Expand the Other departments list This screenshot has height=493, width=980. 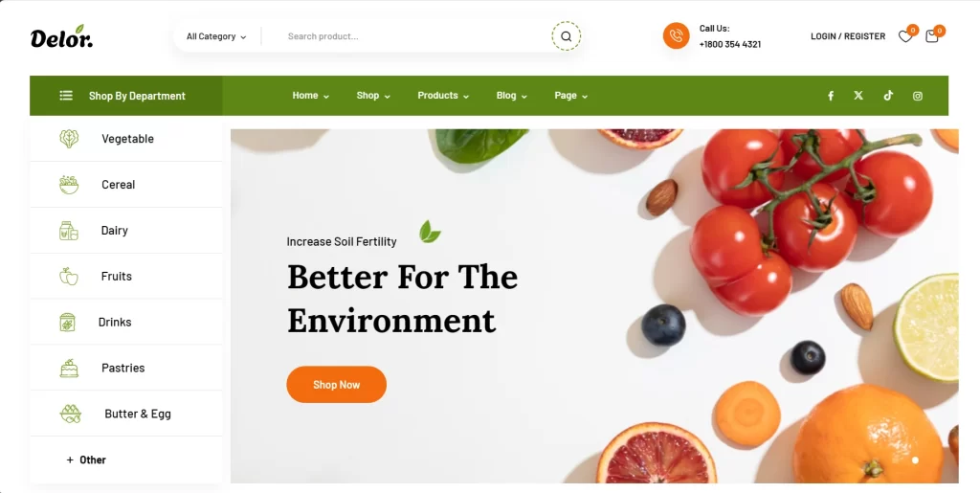pyautogui.click(x=86, y=459)
